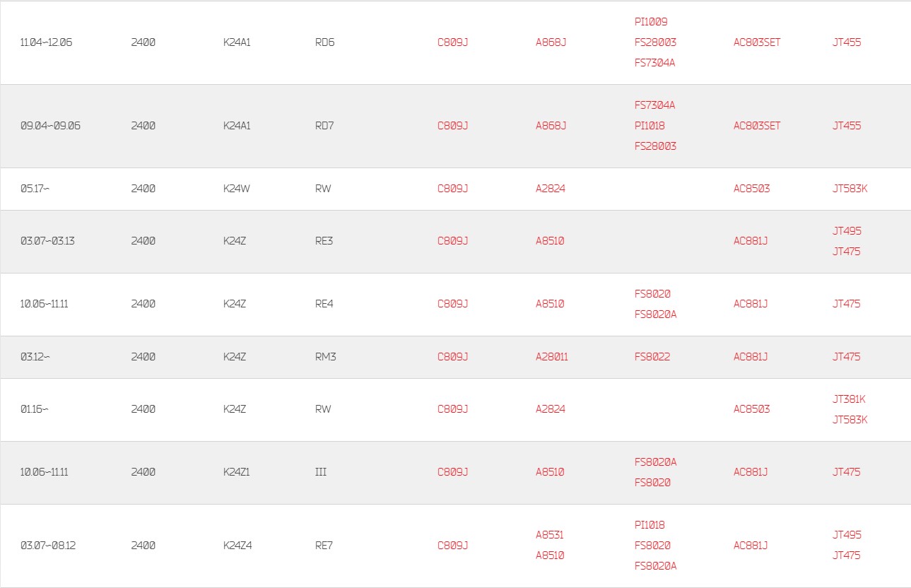Select FS8020A in the RE4 row
The image size is (911, 588).
click(x=655, y=314)
